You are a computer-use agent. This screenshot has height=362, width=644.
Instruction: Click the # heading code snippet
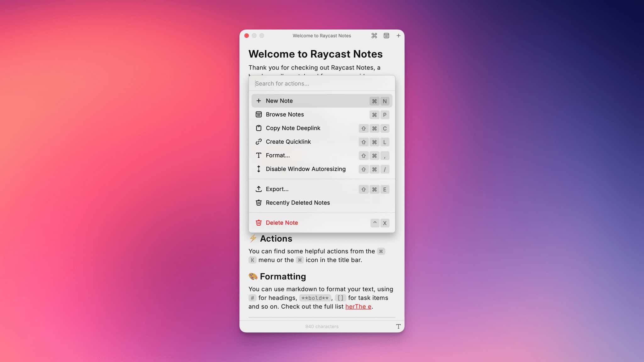[x=252, y=298]
